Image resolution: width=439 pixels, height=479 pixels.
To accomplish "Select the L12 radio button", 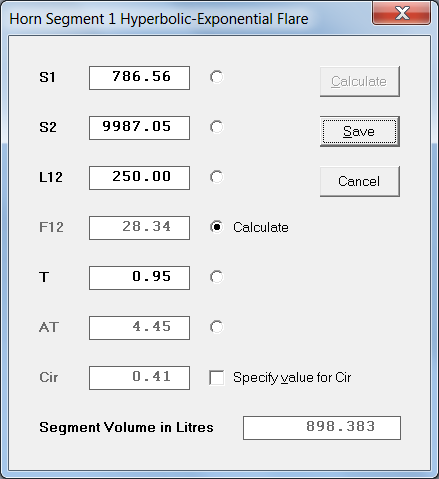I will pos(216,177).
